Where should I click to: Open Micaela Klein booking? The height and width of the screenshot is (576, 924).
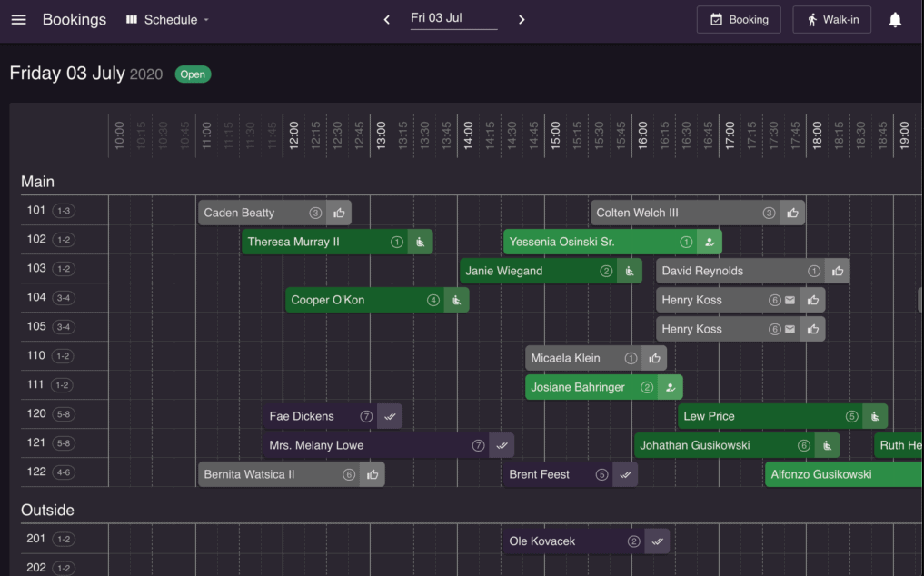596,358
